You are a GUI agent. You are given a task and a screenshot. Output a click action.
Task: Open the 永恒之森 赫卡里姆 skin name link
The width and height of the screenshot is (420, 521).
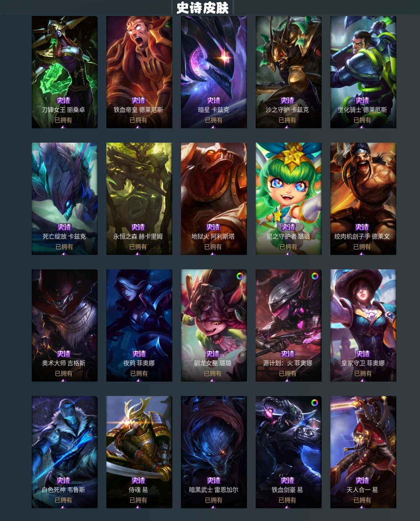[x=138, y=236]
